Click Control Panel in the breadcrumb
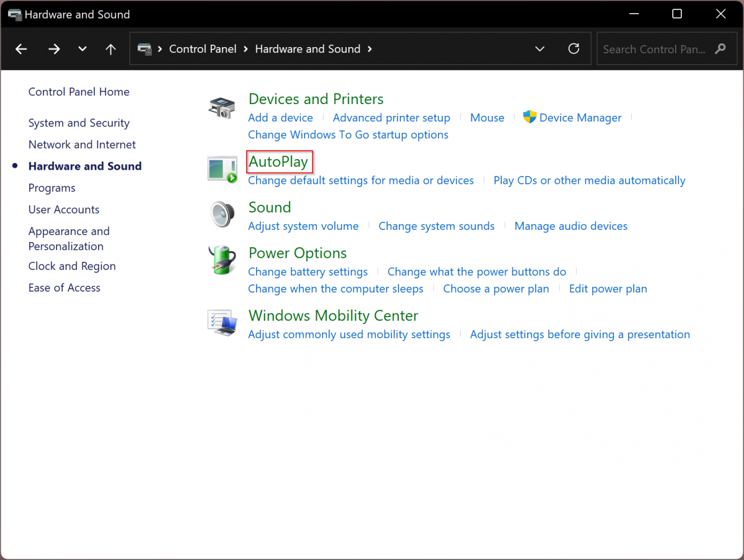This screenshot has width=744, height=560. point(203,49)
